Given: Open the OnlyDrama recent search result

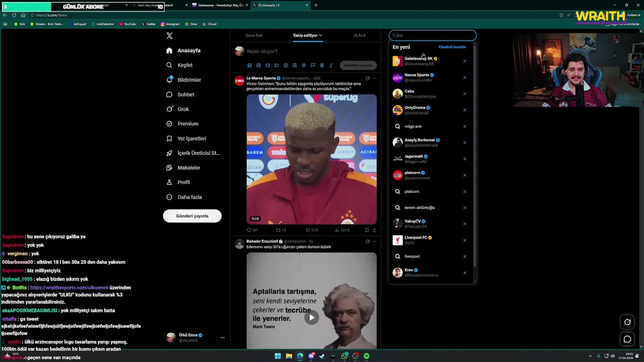Looking at the screenshot, I should pyautogui.click(x=432, y=110).
